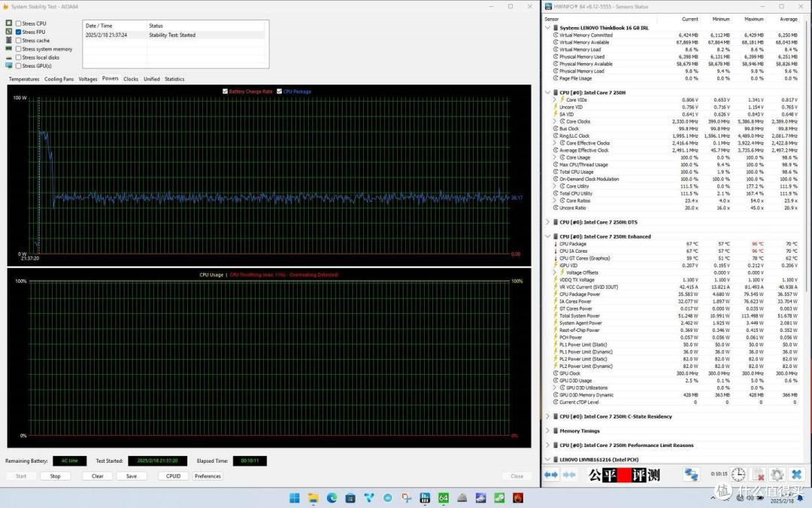
Task: Click the HWiNFO expand columns arrows icon
Action: point(551,475)
